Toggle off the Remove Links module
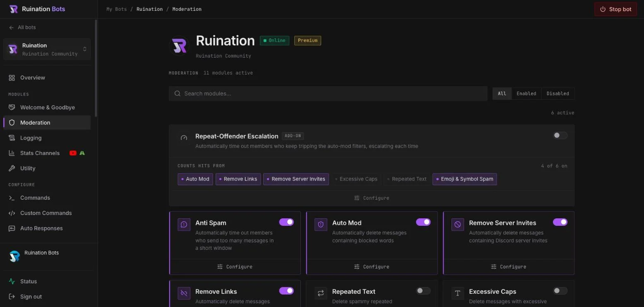644x307 pixels. pyautogui.click(x=286, y=291)
